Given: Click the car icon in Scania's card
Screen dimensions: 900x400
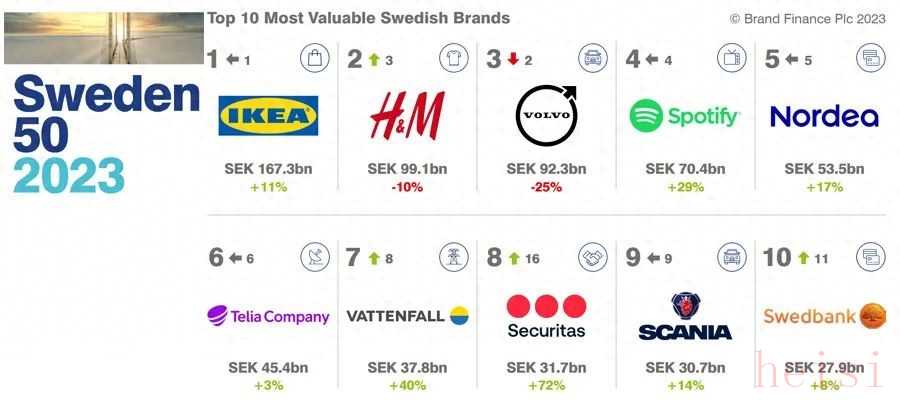Looking at the screenshot, I should coord(732,257).
